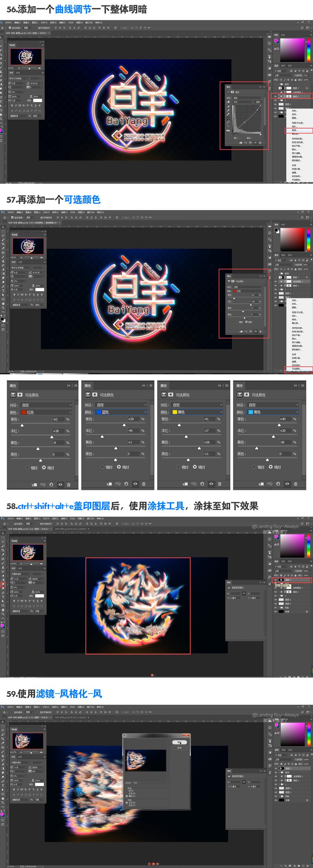The height and width of the screenshot is (868, 313).
Task: Choose 大风 method radio in Wind filter dialog
Action: [x=127, y=793]
